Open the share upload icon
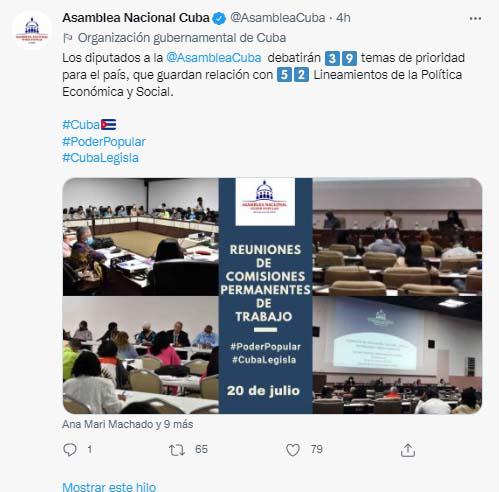This screenshot has height=492, width=501. pyautogui.click(x=408, y=450)
